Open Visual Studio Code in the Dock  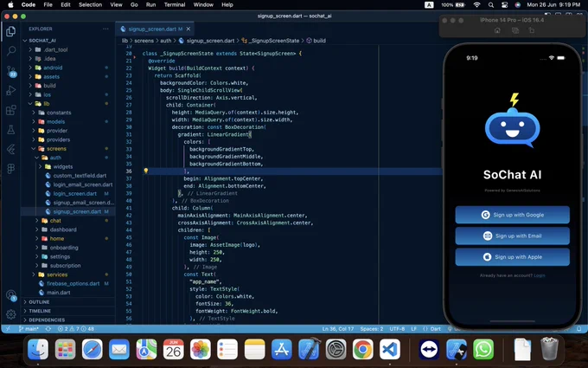coord(390,350)
